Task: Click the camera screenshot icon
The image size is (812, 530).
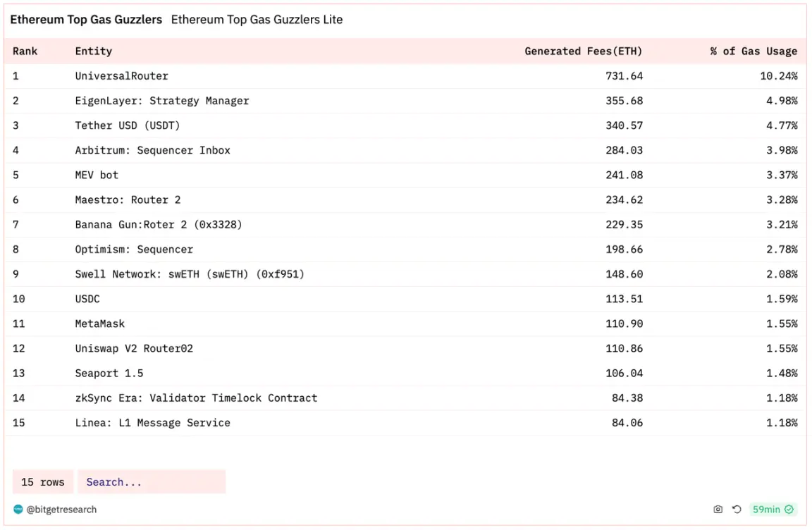Action: coord(718,510)
